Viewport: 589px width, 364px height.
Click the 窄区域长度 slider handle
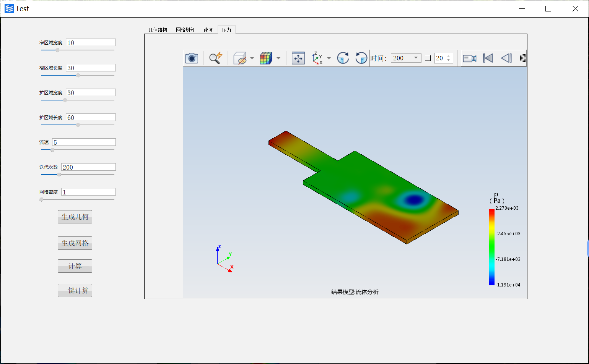point(78,75)
